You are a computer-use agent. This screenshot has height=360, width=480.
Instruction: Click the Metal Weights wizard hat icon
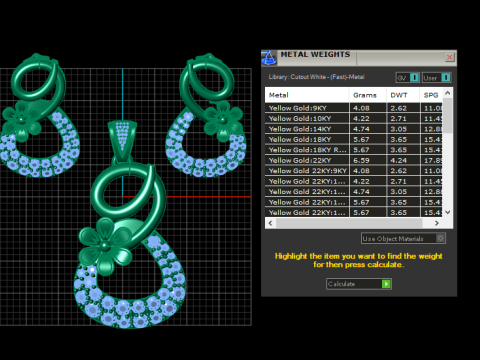click(x=269, y=58)
